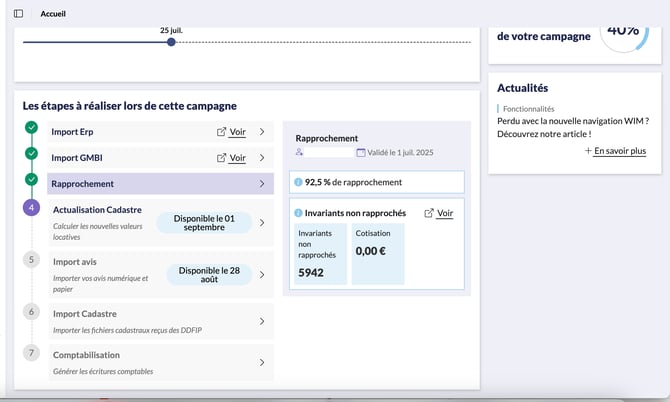Image resolution: width=670 pixels, height=402 pixels.
Task: Click info icon beside 92,5 % de rapprochement
Action: pos(299,182)
